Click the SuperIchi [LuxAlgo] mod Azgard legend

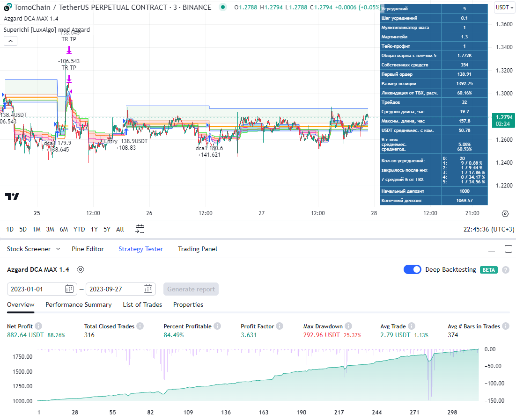coord(46,29)
